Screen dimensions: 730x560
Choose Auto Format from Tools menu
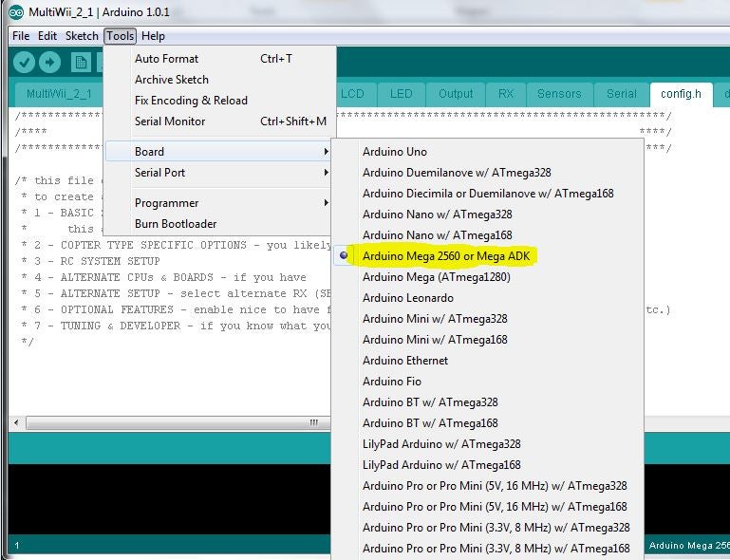[219, 59]
